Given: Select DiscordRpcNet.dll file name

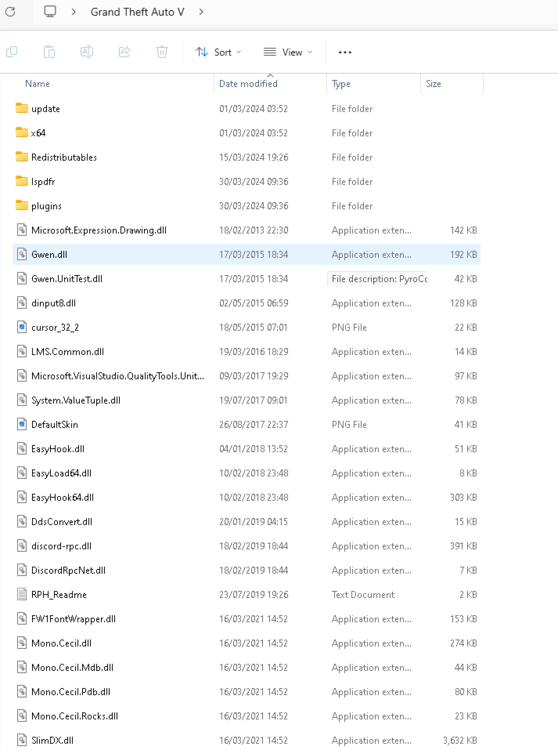Looking at the screenshot, I should 68,570.
